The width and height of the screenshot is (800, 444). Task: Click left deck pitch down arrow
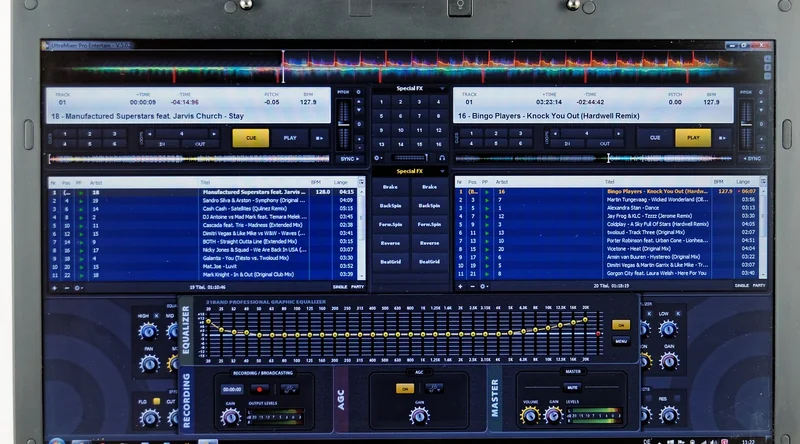tap(359, 110)
